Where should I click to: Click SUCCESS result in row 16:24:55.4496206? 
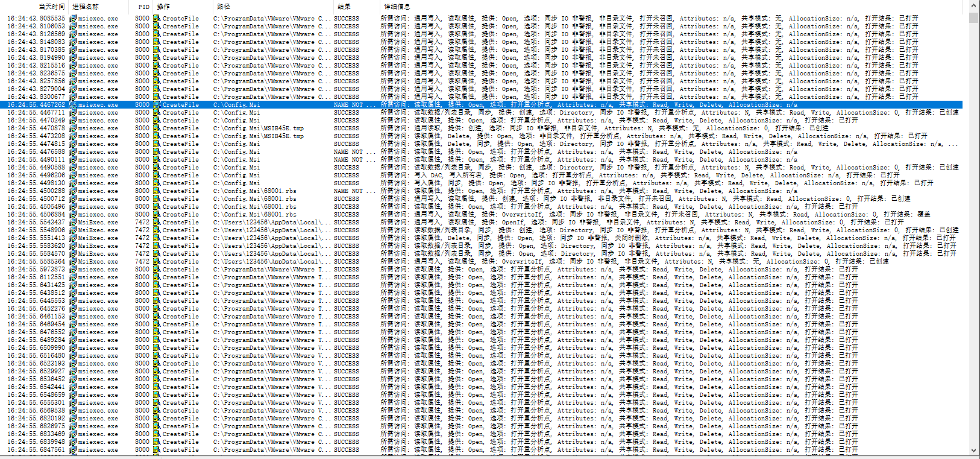(347, 175)
